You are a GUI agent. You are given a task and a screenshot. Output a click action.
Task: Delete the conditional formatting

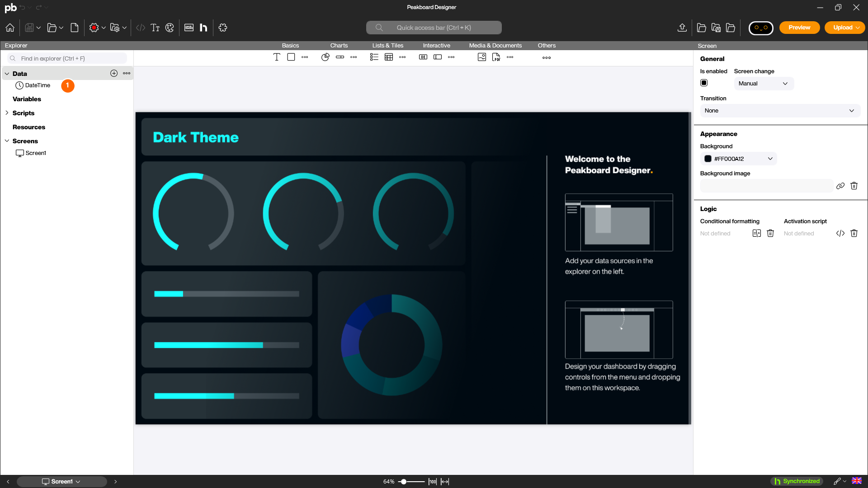coord(770,233)
